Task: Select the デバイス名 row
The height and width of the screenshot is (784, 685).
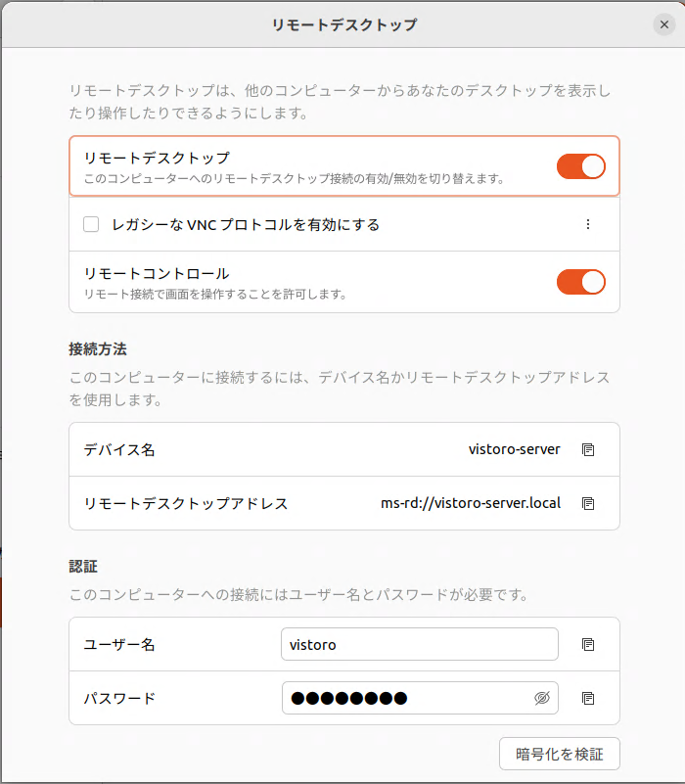Action: coord(294,448)
